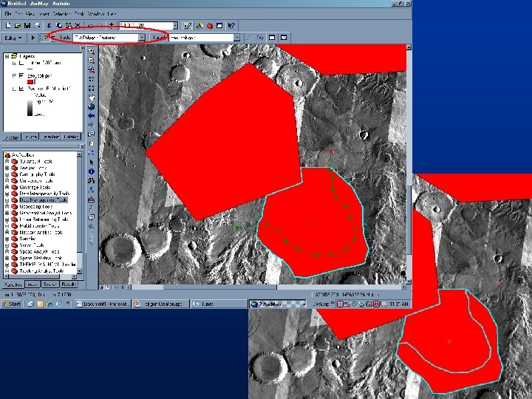The image size is (532, 399).
Task: Open the File menu
Action: point(8,14)
